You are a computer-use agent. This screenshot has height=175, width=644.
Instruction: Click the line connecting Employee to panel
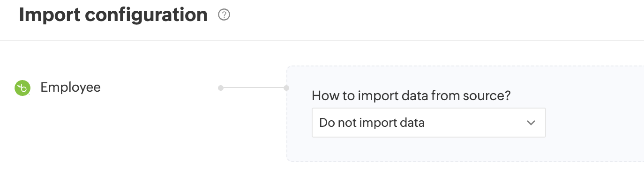(253, 88)
